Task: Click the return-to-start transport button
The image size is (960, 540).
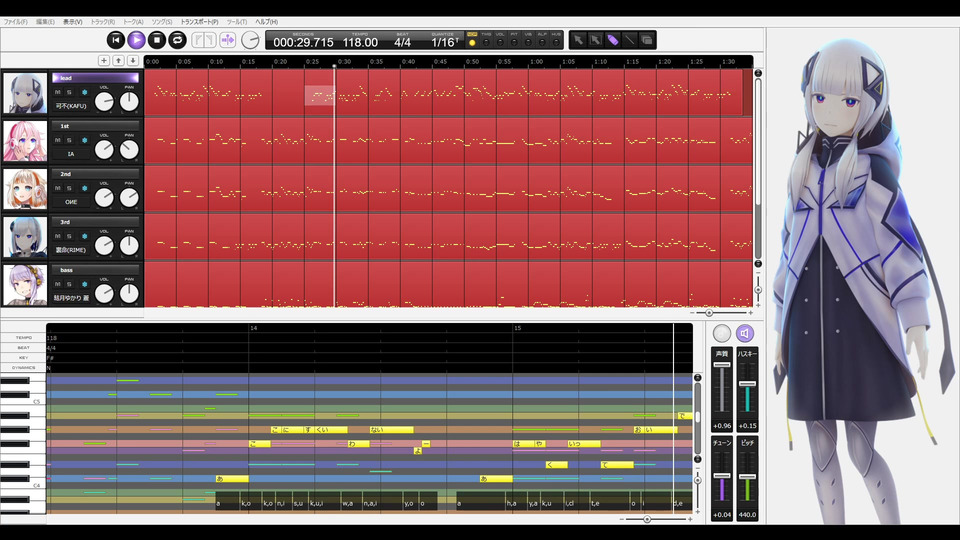Action: click(x=116, y=40)
